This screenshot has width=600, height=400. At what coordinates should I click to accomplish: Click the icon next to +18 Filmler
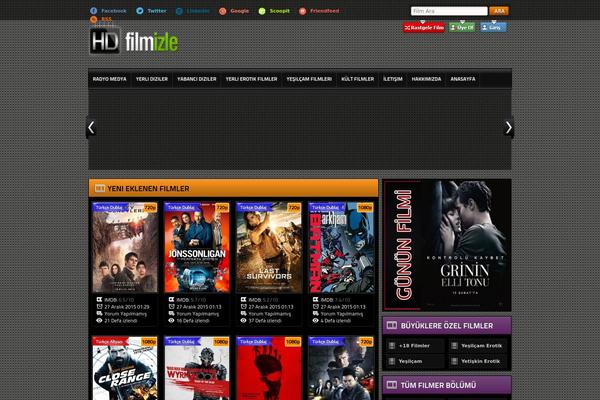click(391, 346)
